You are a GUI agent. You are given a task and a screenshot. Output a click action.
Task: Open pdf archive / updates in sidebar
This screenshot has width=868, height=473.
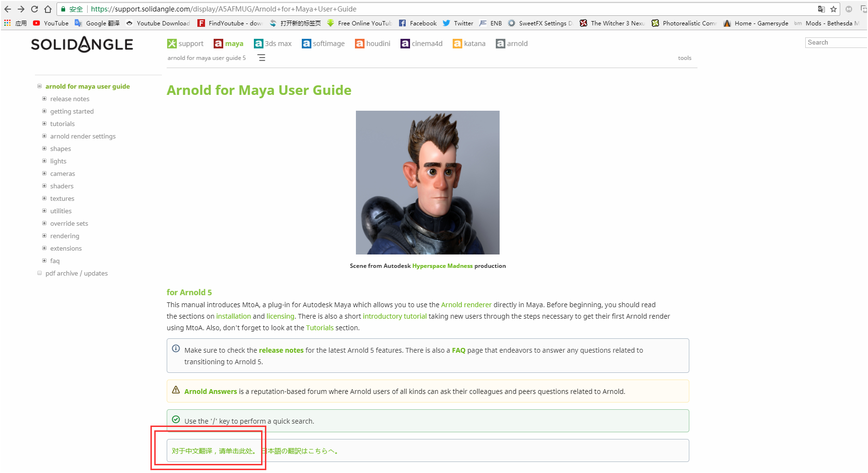pyautogui.click(x=77, y=273)
